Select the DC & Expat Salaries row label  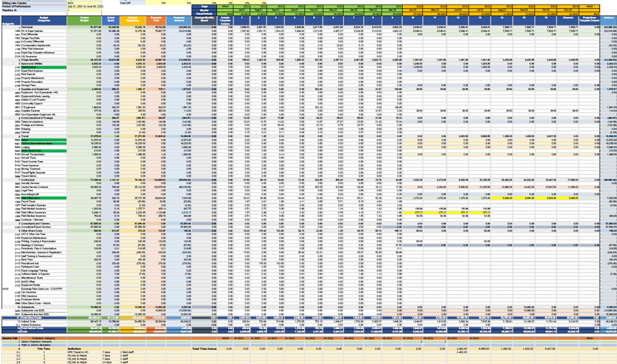32,31
